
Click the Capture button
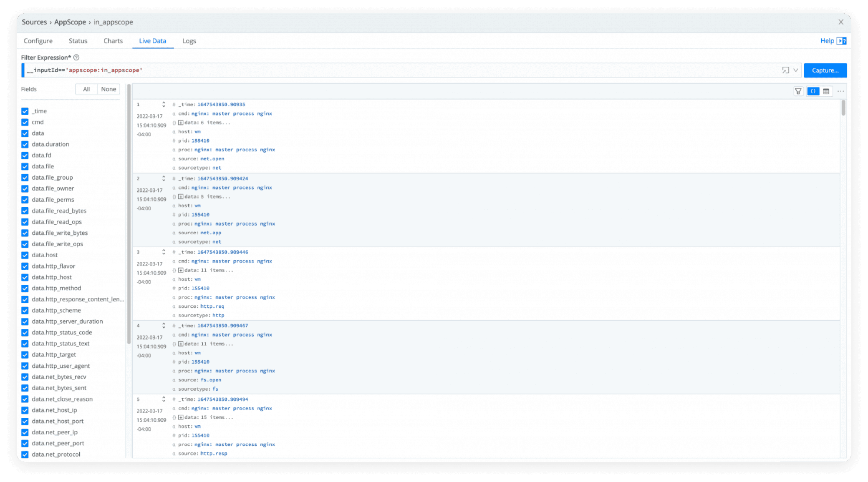tap(825, 70)
